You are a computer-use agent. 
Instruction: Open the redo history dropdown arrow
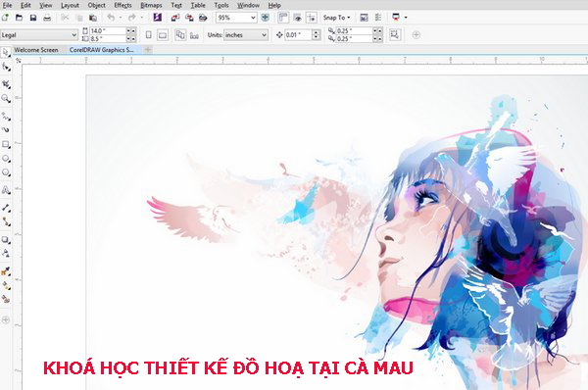(x=142, y=18)
